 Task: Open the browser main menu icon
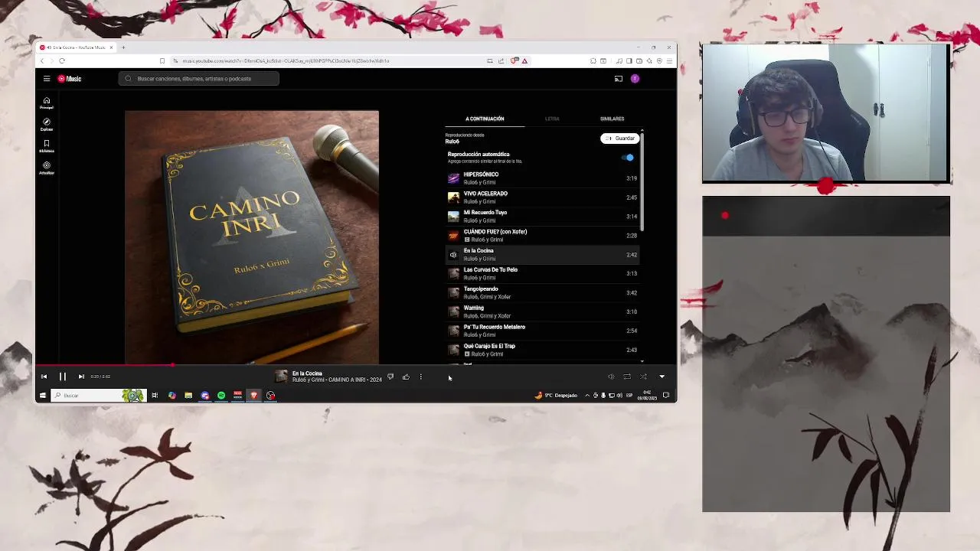click(669, 60)
